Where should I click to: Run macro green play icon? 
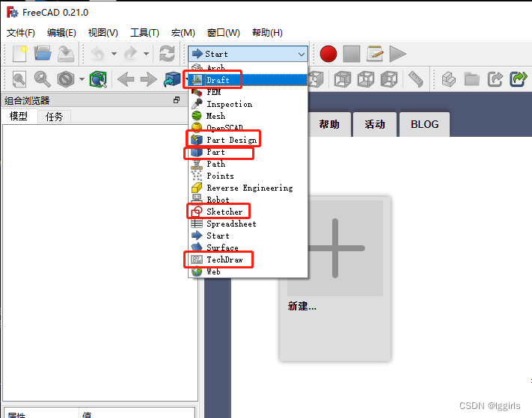tap(397, 54)
